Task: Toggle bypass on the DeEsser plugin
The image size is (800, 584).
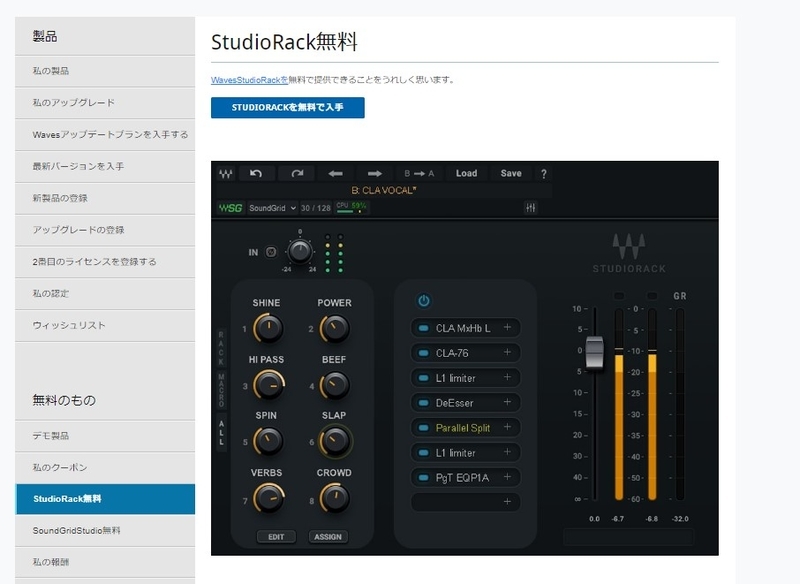Action: pyautogui.click(x=423, y=401)
